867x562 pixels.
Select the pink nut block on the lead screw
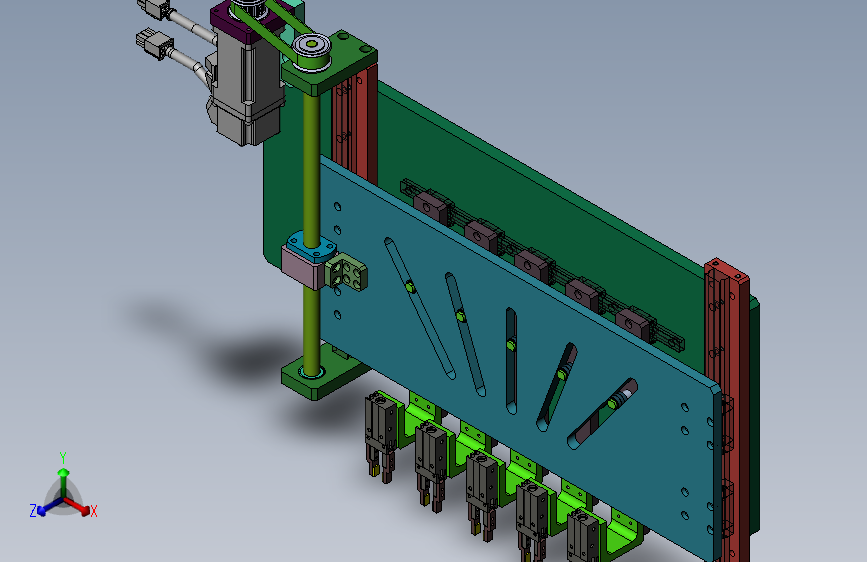(303, 268)
